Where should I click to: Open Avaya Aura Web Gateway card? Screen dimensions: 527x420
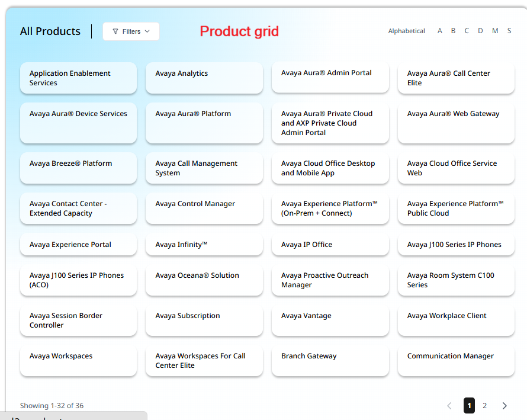(x=456, y=123)
